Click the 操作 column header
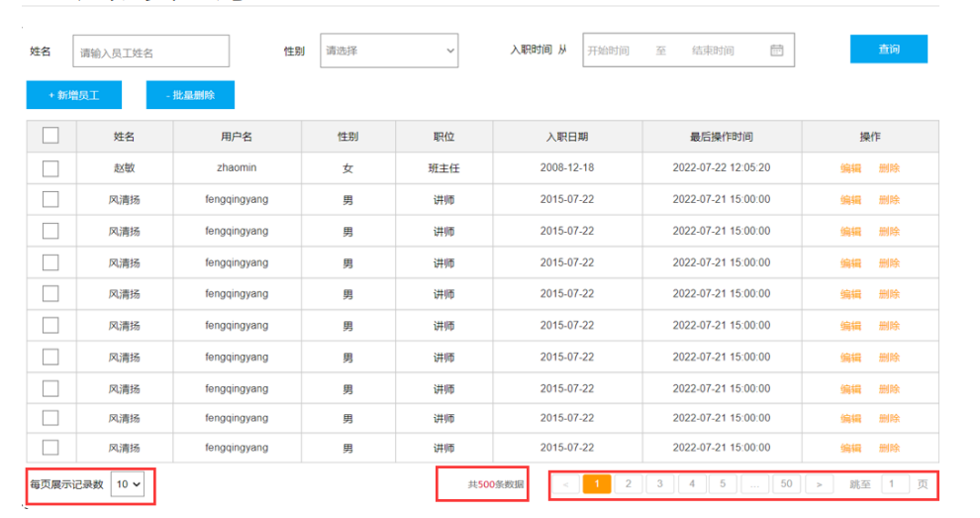 point(870,137)
